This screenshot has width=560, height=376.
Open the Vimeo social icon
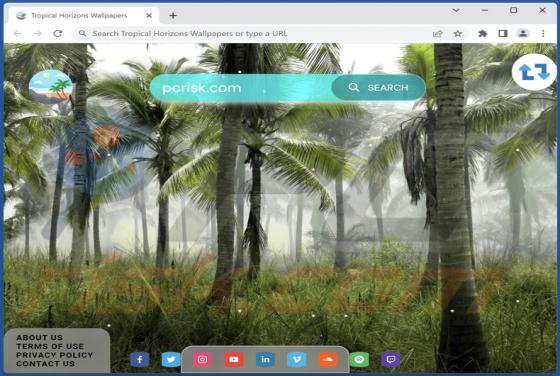[297, 360]
